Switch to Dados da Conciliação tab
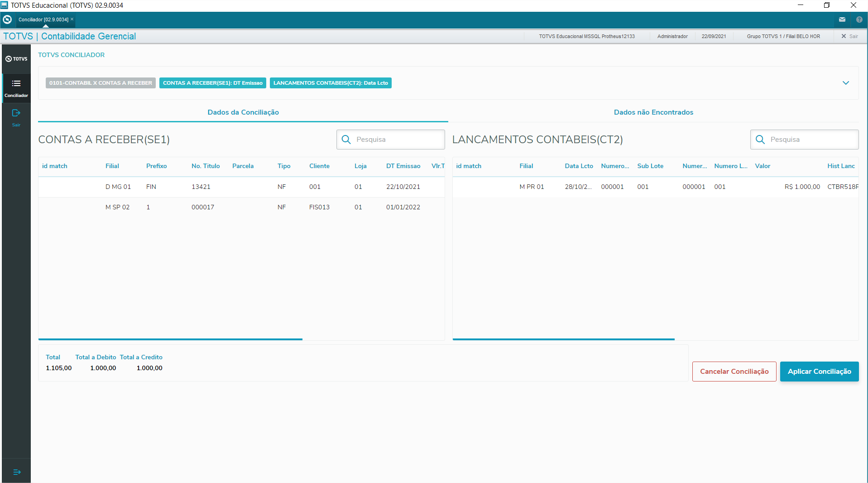Viewport: 868px width, 483px height. [243, 112]
